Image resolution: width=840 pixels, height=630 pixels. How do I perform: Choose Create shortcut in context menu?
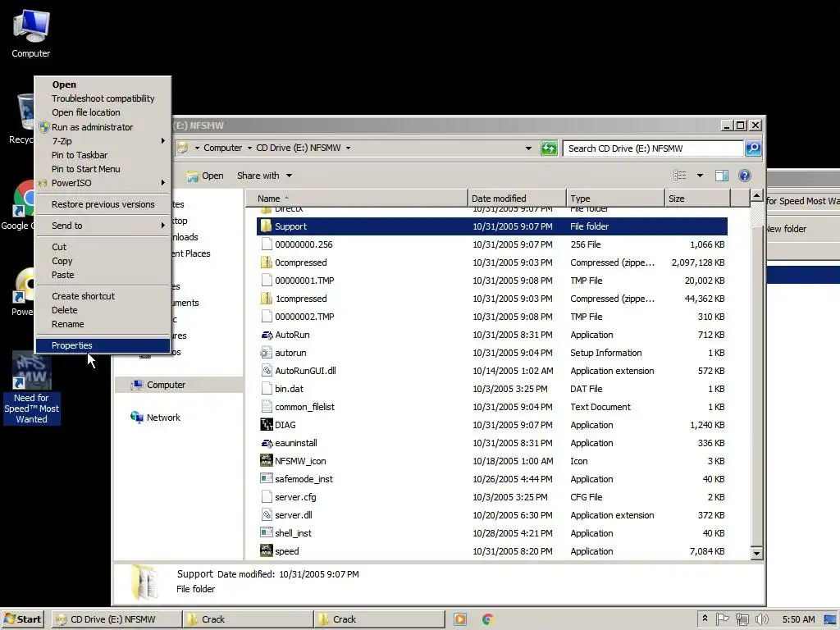click(103, 296)
